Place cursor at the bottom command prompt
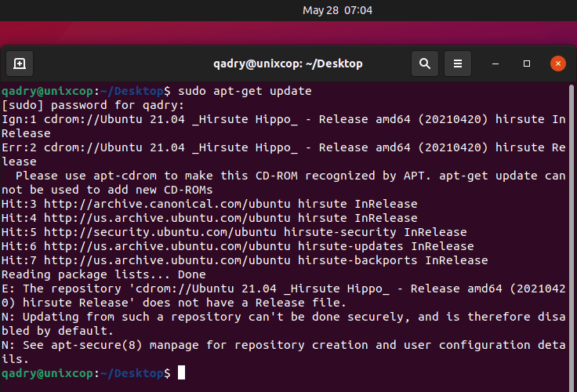 (181, 373)
